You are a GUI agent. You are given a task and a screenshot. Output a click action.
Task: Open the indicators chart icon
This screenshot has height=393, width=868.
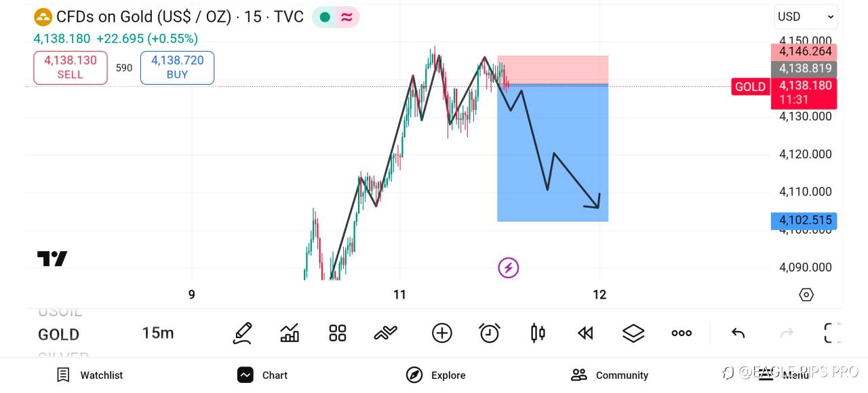click(290, 333)
